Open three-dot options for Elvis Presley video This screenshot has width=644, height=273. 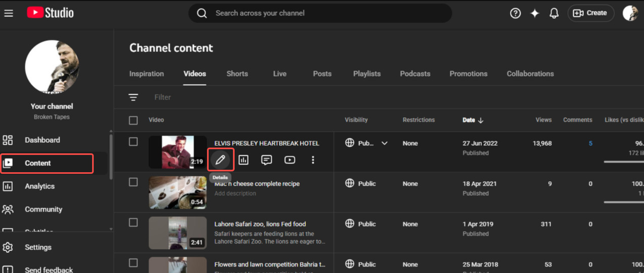click(x=313, y=160)
